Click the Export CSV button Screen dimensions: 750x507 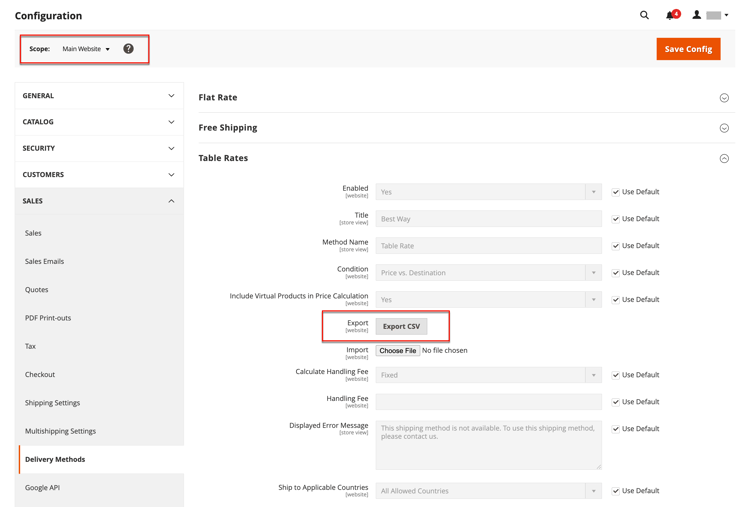(401, 326)
